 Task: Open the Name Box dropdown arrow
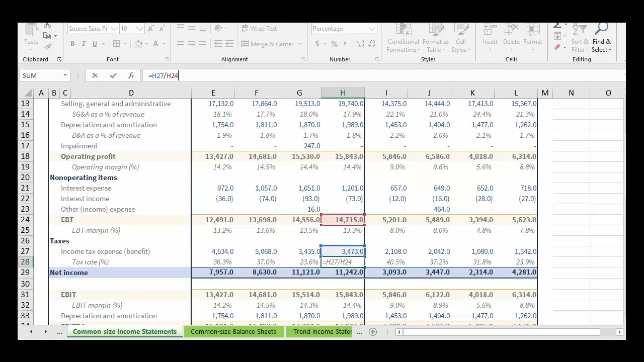(x=65, y=75)
